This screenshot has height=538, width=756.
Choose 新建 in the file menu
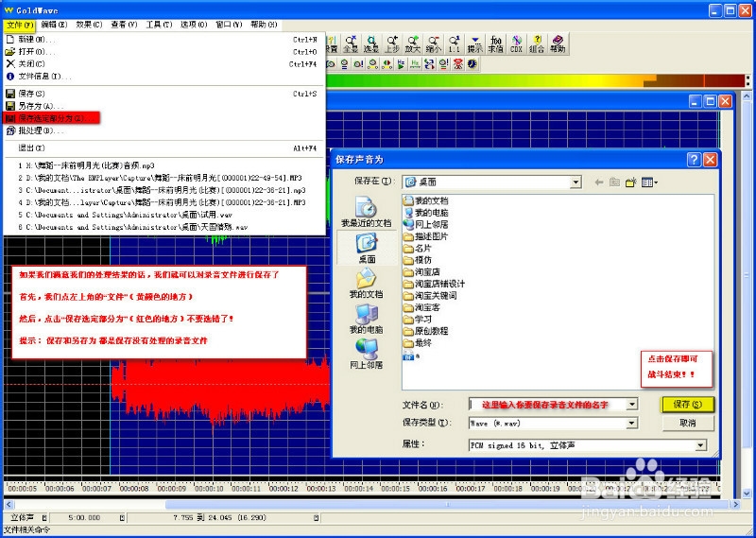(x=163, y=40)
